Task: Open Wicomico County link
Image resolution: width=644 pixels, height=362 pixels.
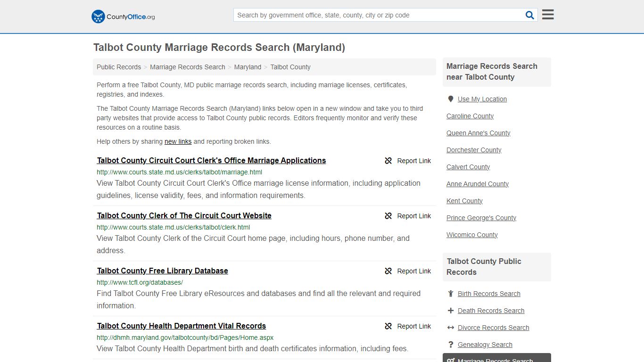Action: pos(472,235)
